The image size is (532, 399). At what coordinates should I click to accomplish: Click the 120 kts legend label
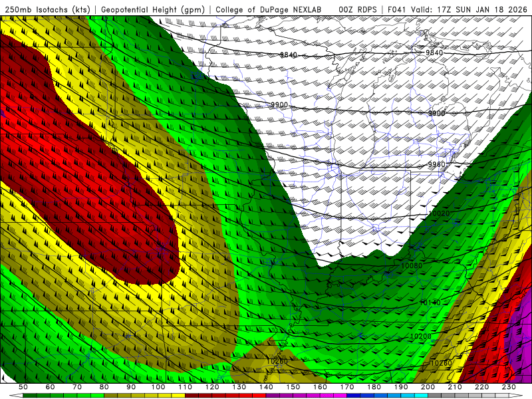(212, 387)
